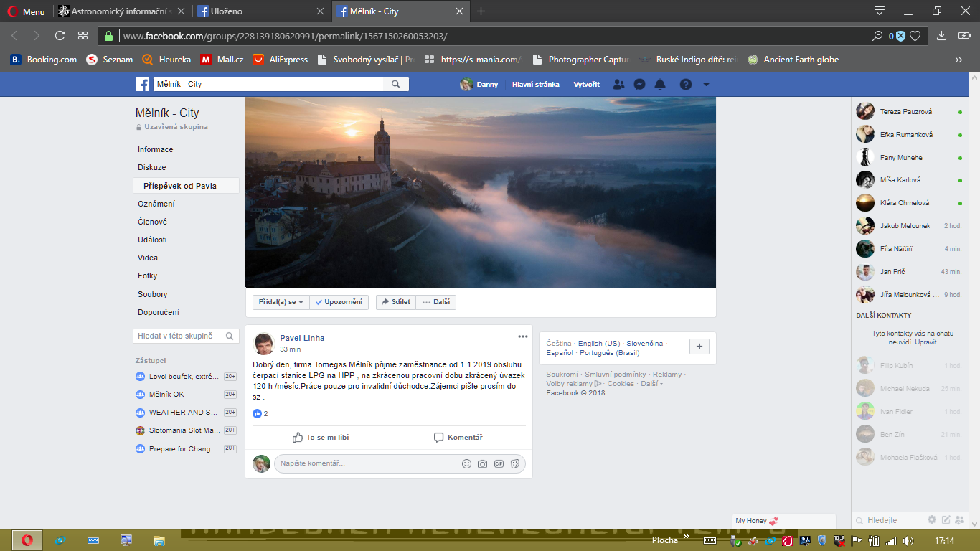
Task: Expand the account dropdown arrow
Action: click(x=706, y=84)
